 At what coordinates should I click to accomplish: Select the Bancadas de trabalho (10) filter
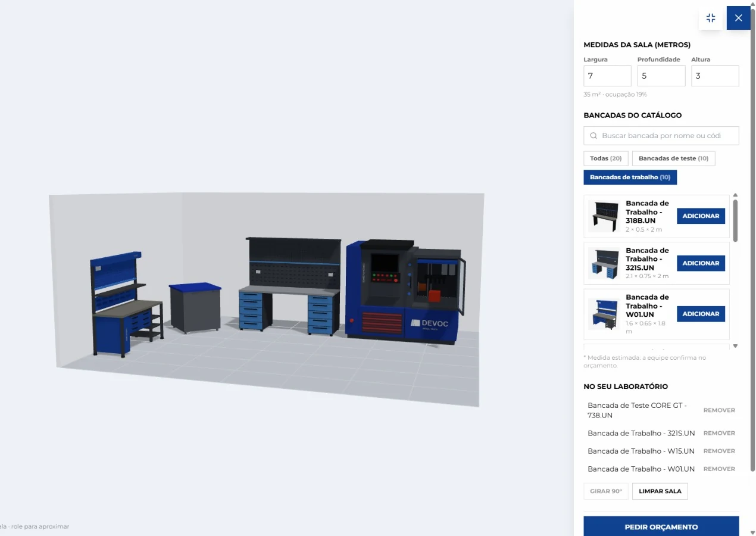(x=630, y=177)
